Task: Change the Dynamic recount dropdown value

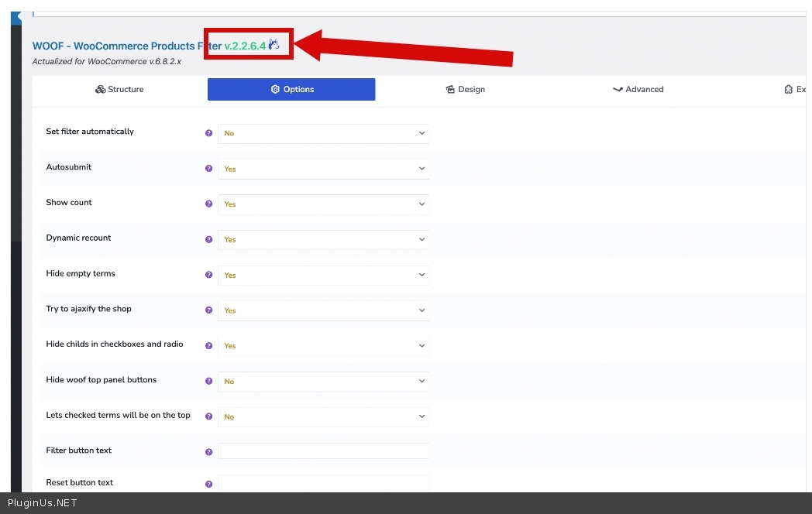Action: [323, 240]
